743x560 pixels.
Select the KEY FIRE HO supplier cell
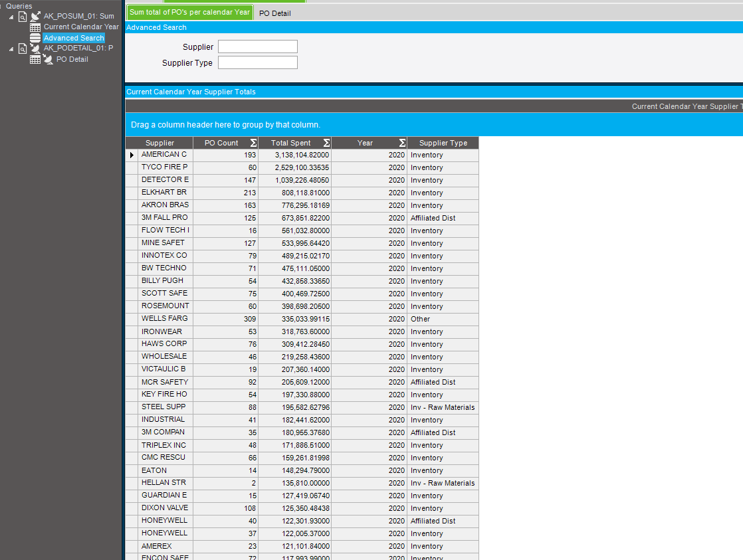(x=165, y=395)
